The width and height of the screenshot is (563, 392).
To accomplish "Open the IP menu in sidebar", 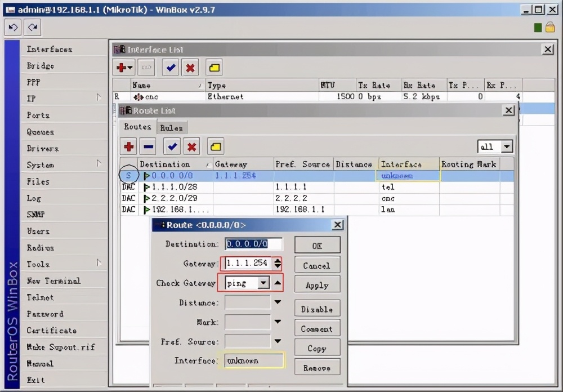I will [x=32, y=99].
